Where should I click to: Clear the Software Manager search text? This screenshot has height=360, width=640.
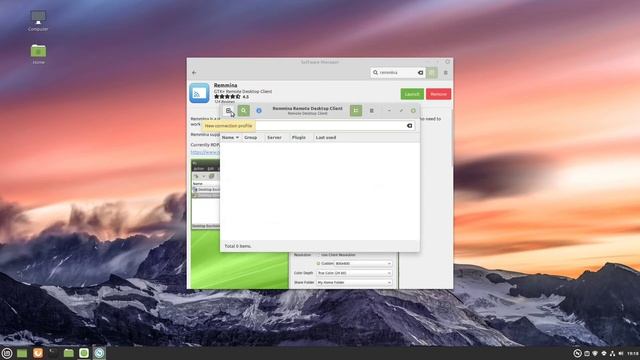[x=420, y=72]
